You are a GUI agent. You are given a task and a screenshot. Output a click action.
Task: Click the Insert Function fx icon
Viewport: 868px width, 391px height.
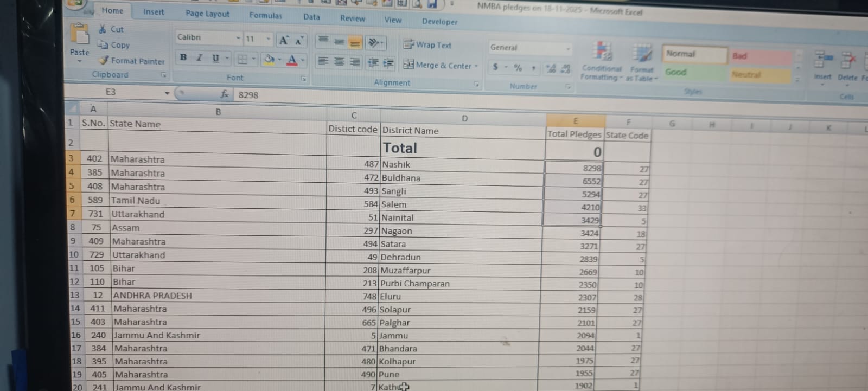click(224, 94)
